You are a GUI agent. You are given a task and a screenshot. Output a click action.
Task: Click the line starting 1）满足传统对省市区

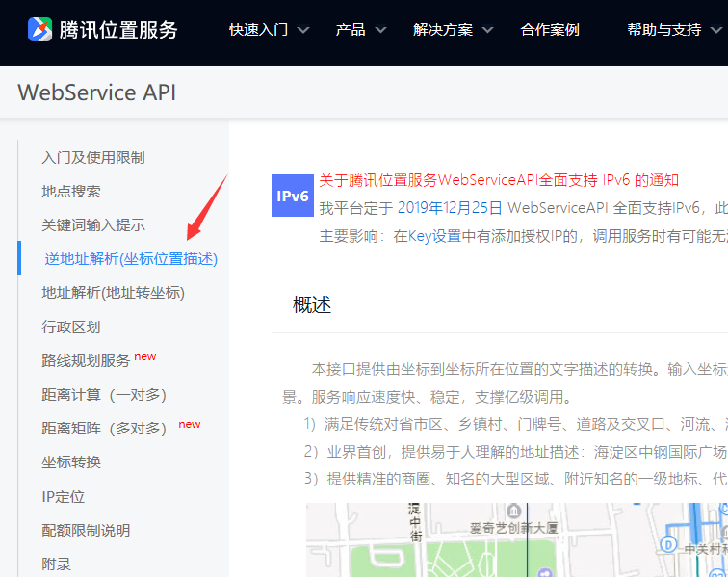(516, 424)
